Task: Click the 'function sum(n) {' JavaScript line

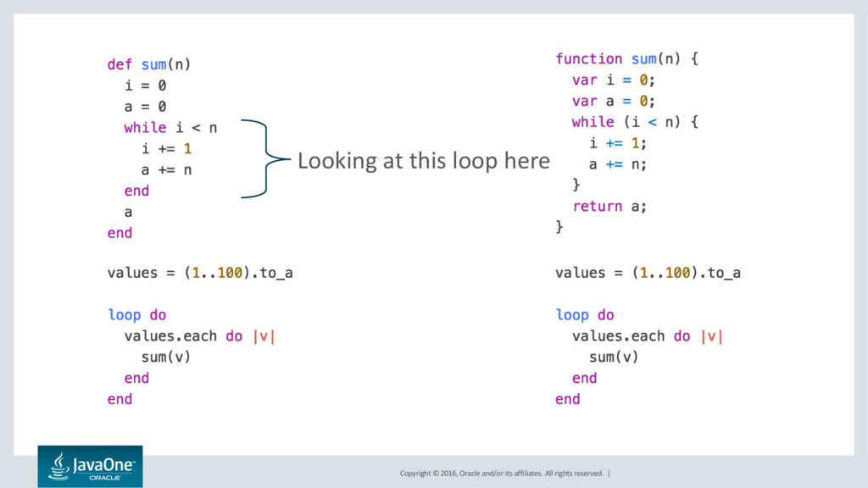Action: 626,59
